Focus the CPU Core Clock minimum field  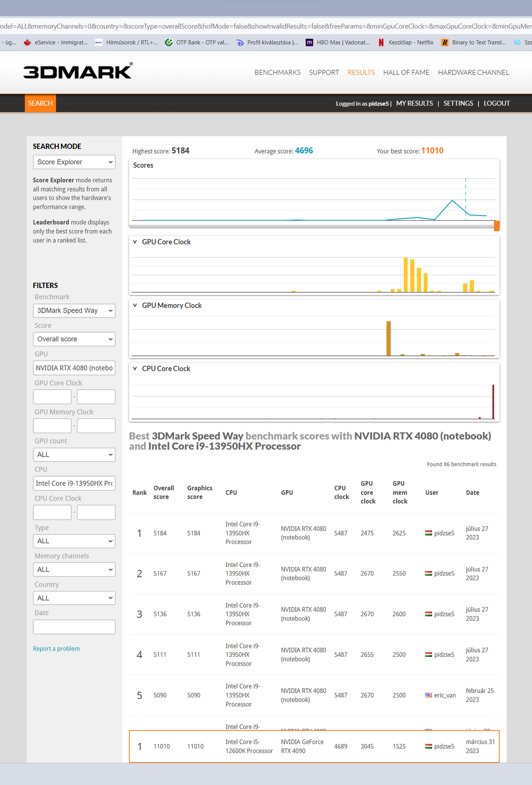tap(52, 512)
